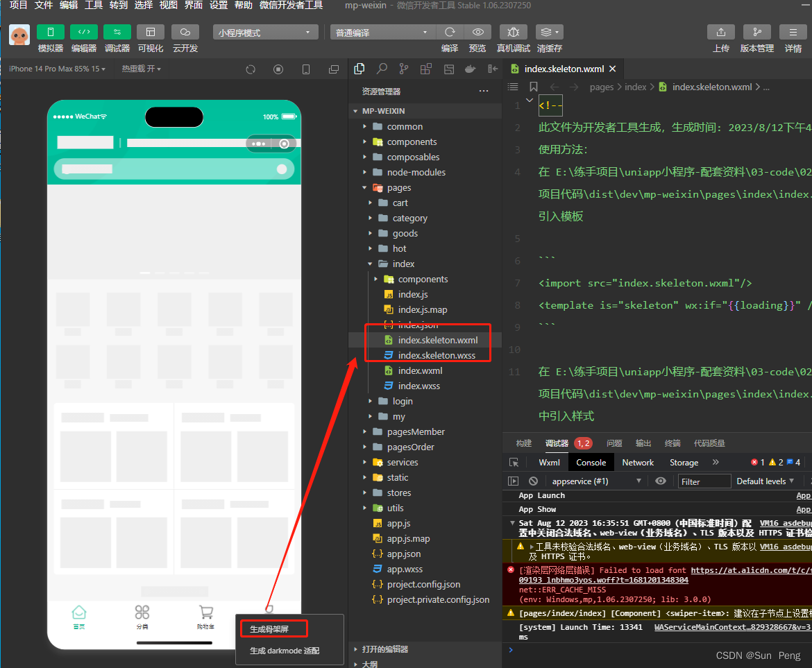Image resolution: width=812 pixels, height=668 pixels.
Task: Select generate darkmode adaptation entry
Action: [285, 651]
